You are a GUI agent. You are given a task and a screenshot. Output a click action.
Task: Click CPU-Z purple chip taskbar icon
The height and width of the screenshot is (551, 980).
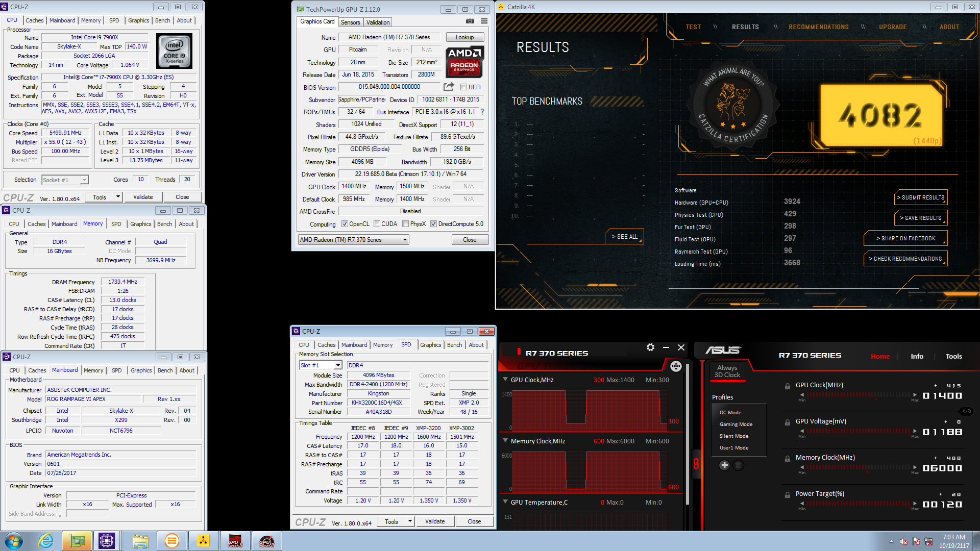point(107,541)
